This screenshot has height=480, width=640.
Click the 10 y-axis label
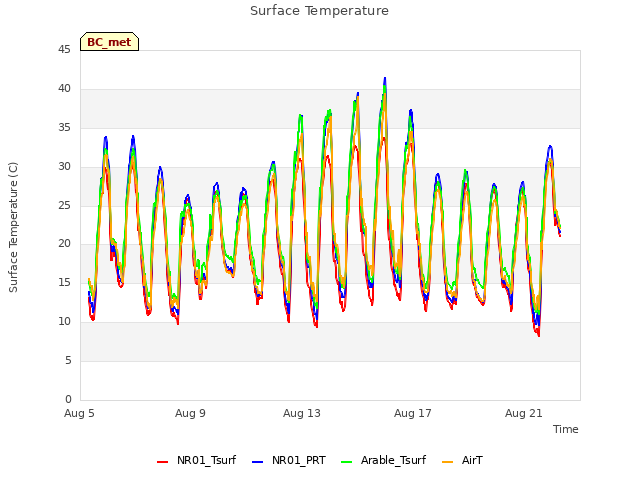[64, 322]
